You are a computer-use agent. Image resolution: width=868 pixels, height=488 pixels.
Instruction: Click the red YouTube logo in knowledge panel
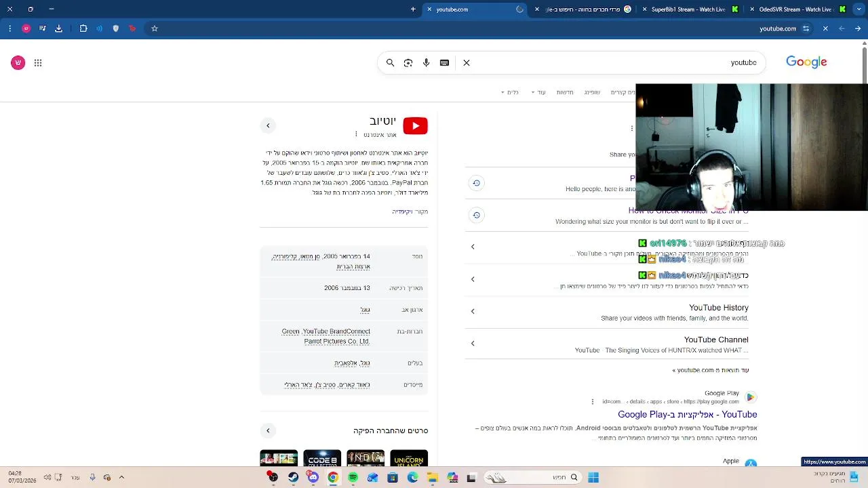pos(415,126)
